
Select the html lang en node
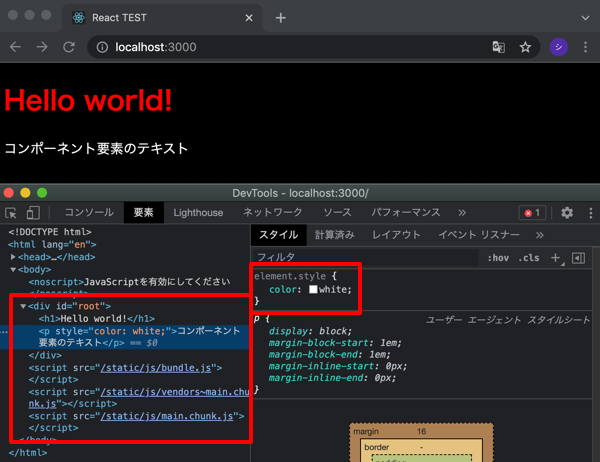tap(52, 245)
